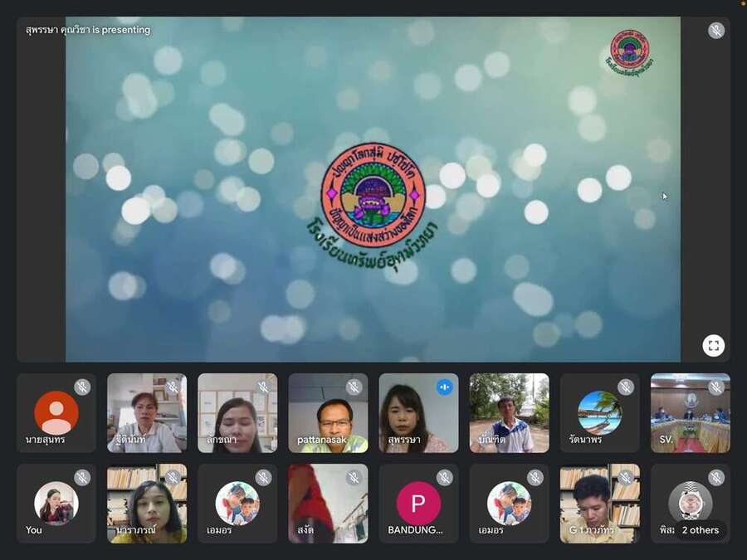The image size is (747, 560).
Task: Click the muted mic icon on สงัด tile
Action: [x=354, y=478]
